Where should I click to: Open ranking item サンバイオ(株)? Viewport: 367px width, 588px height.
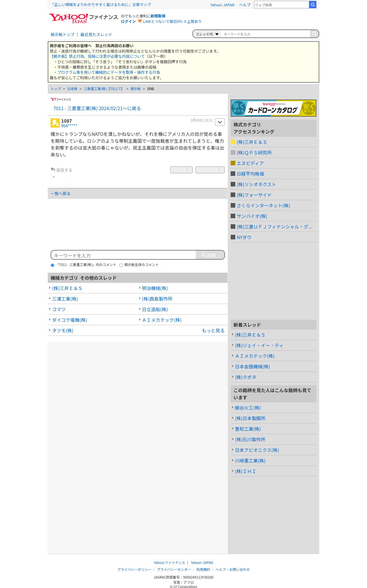point(252,216)
